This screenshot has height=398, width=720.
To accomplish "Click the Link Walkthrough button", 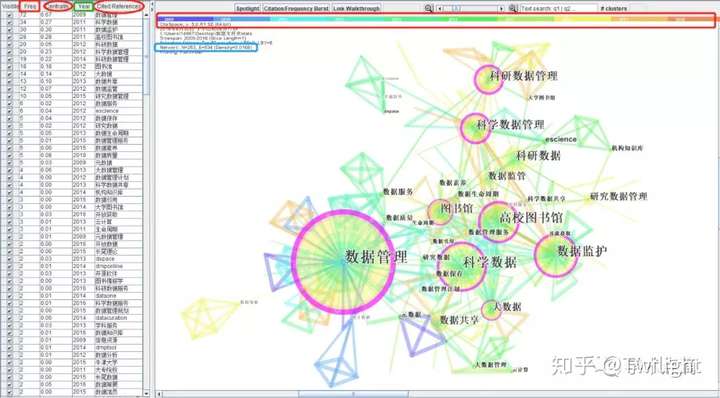I will point(357,9).
